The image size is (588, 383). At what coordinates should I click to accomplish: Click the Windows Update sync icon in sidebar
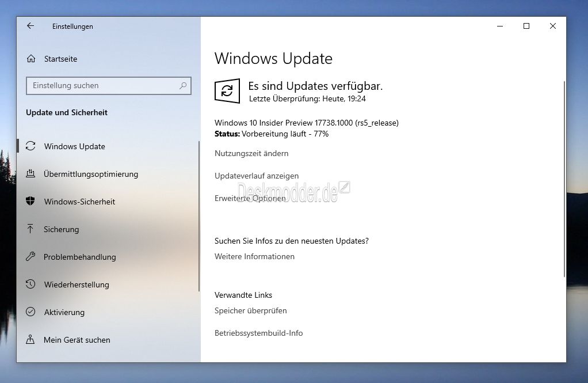30,146
